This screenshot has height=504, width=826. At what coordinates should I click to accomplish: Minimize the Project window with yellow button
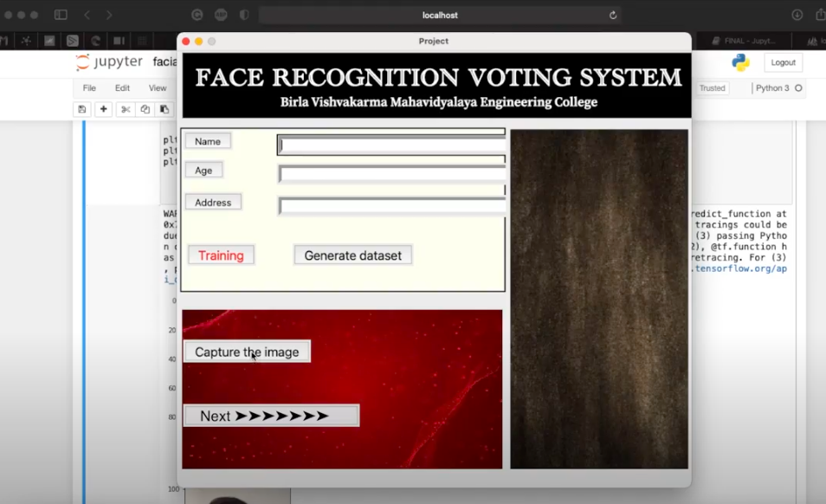click(x=198, y=41)
